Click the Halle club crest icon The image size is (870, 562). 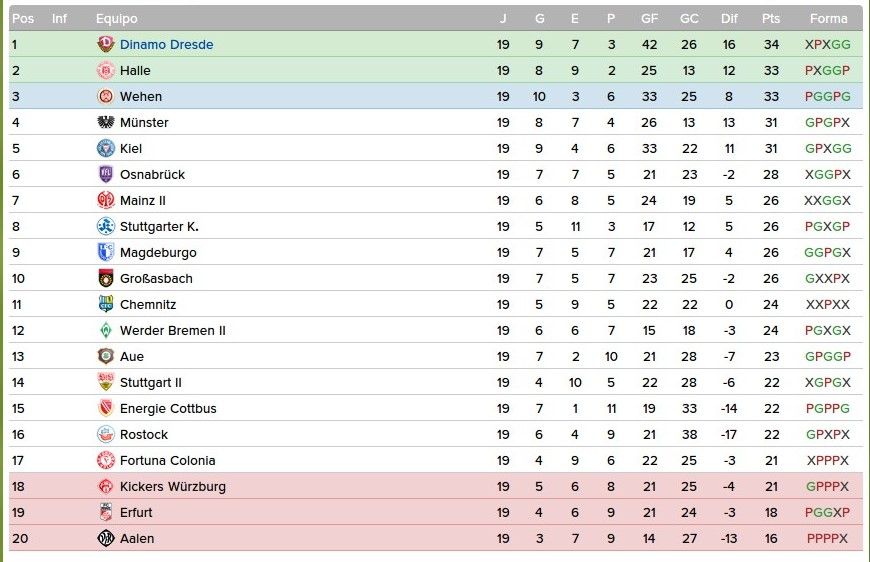105,70
